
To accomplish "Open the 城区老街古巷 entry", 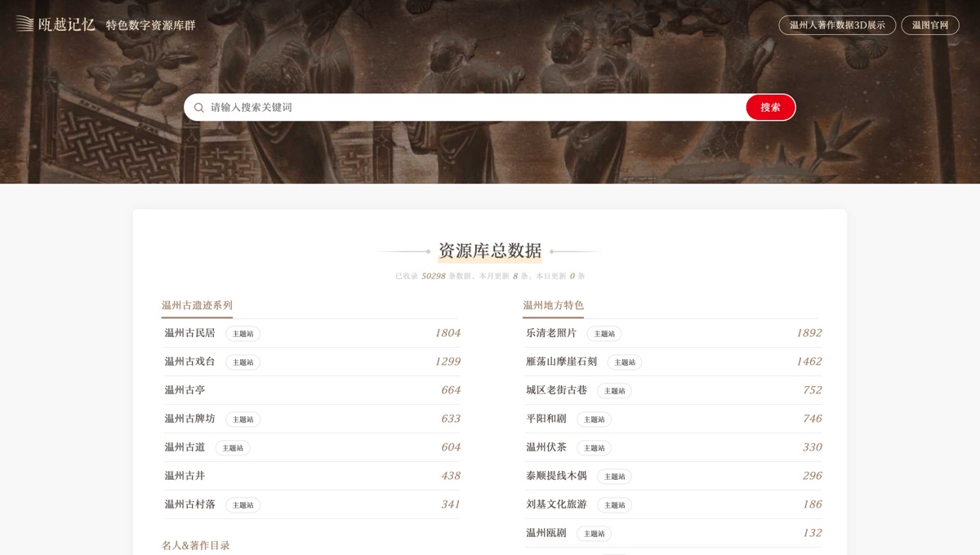I will click(556, 390).
